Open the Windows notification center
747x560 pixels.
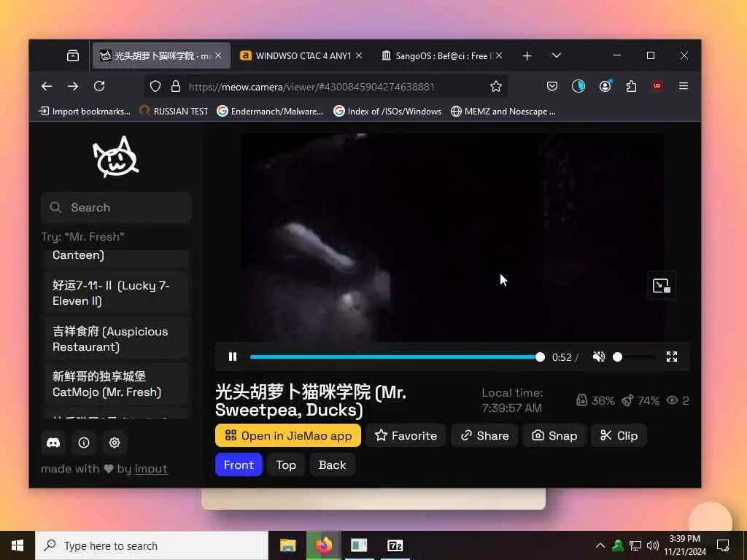click(x=723, y=545)
